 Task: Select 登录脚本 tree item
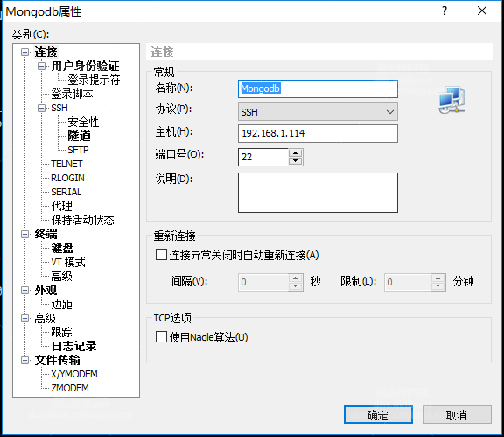coord(72,94)
